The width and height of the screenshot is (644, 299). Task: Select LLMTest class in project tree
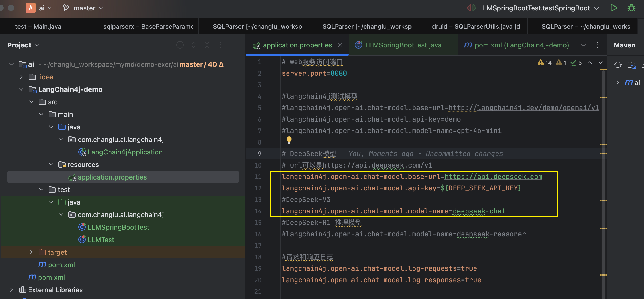tap(101, 240)
